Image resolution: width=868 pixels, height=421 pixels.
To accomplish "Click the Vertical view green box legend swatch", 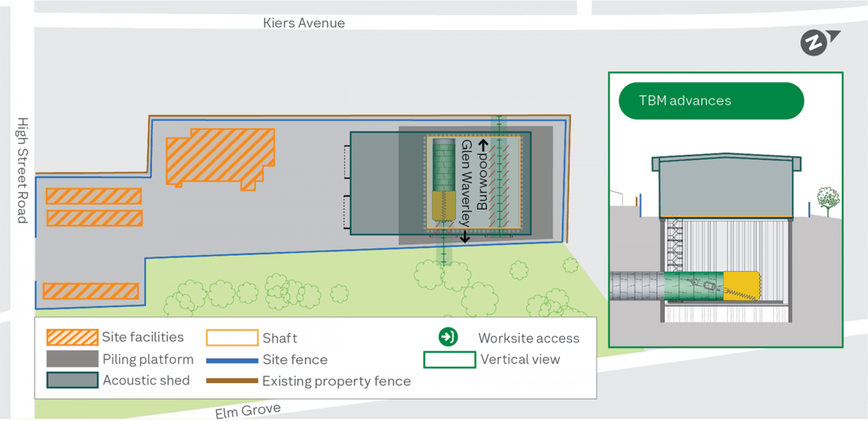I will 450,360.
